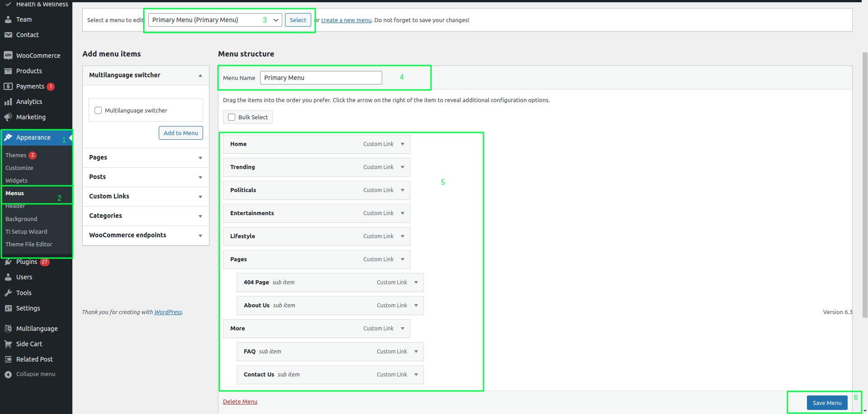Open WooCommerce via its sidebar icon

coord(8,56)
